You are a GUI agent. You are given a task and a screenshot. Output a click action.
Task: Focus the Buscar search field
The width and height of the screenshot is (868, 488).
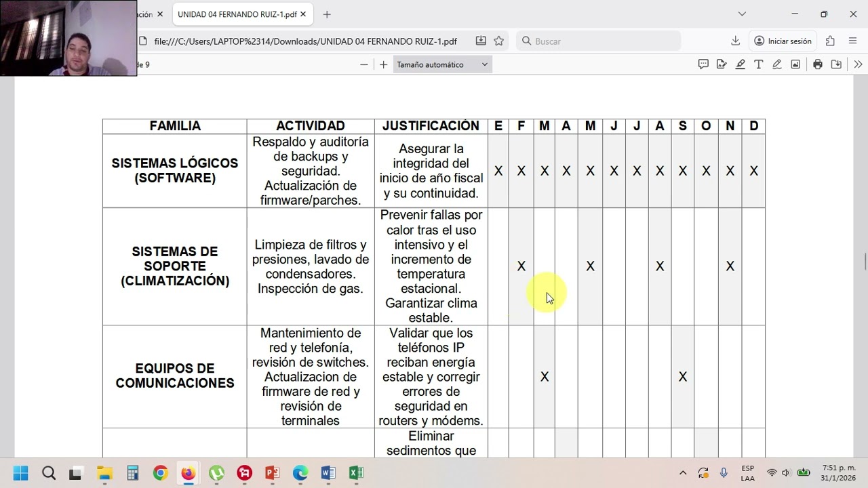[598, 41]
